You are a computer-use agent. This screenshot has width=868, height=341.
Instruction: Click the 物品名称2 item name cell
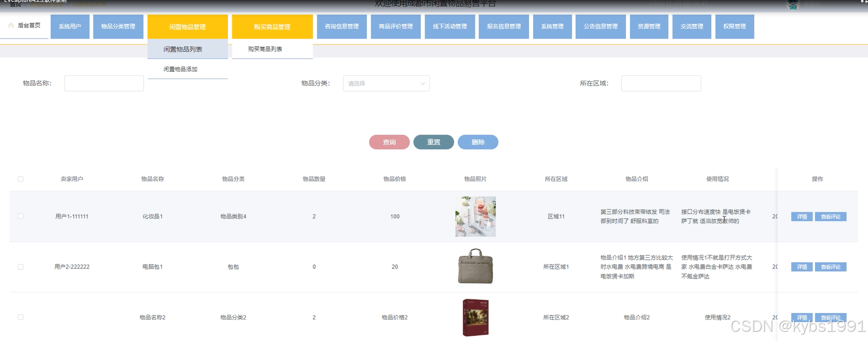(152, 317)
